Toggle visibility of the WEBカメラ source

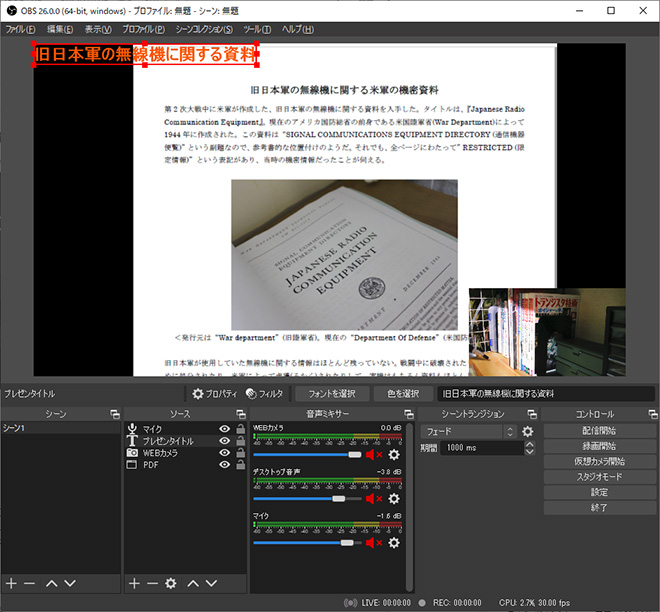225,452
